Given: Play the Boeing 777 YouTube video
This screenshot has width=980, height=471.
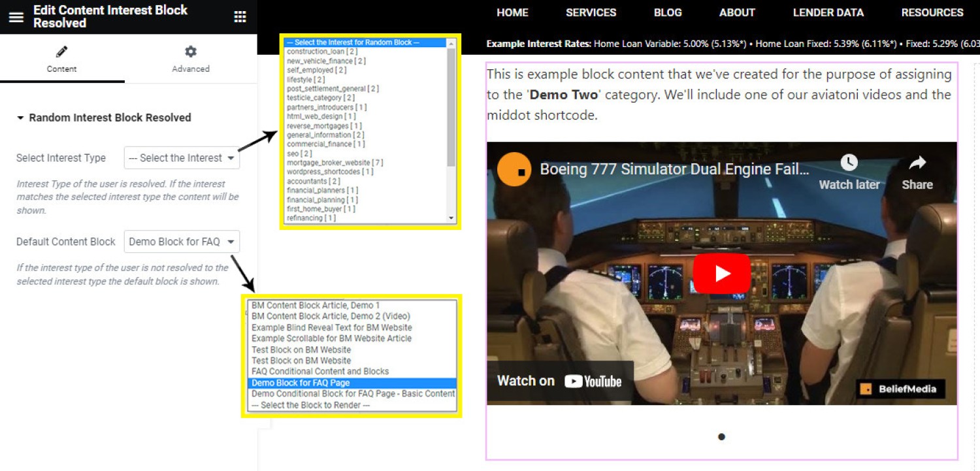Looking at the screenshot, I should (x=721, y=273).
